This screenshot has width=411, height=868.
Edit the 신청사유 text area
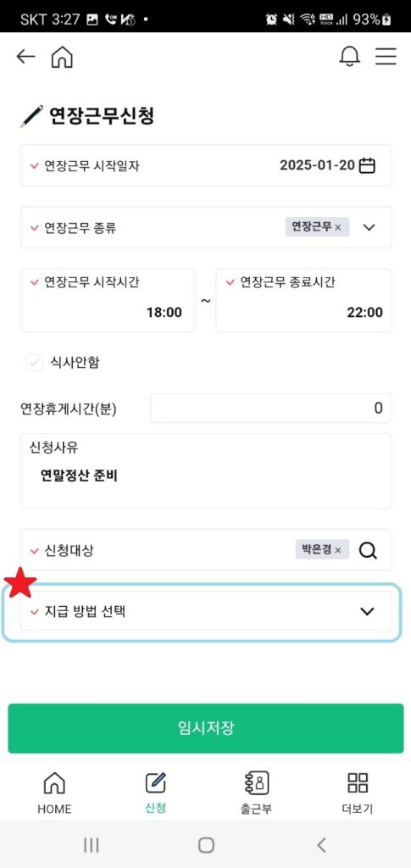(206, 471)
